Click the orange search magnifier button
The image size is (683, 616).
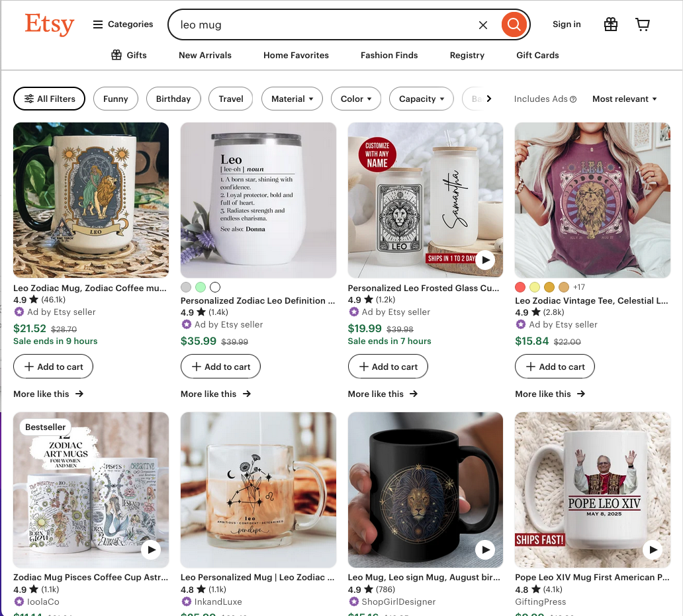514,25
